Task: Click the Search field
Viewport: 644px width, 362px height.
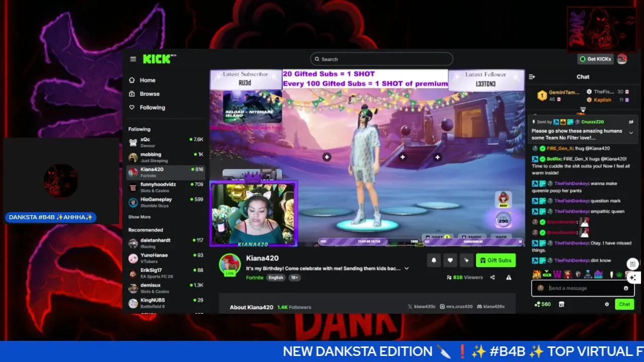Action: coord(381,59)
